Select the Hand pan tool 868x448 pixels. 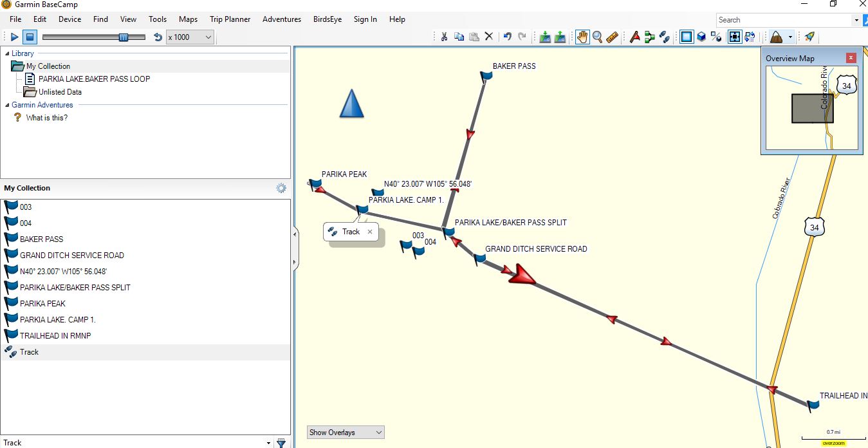(582, 37)
